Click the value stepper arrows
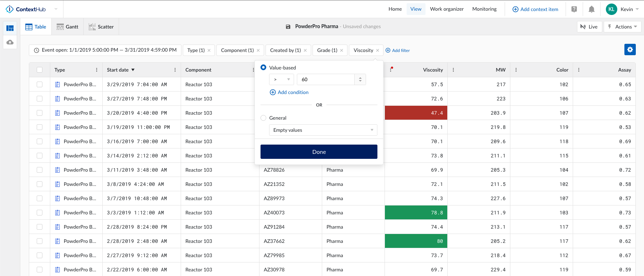The image size is (644, 276). (x=360, y=79)
